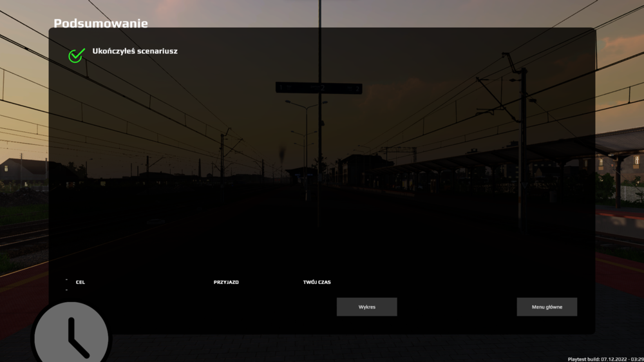Click the Ukończyłeś scenariusz message

coord(135,51)
